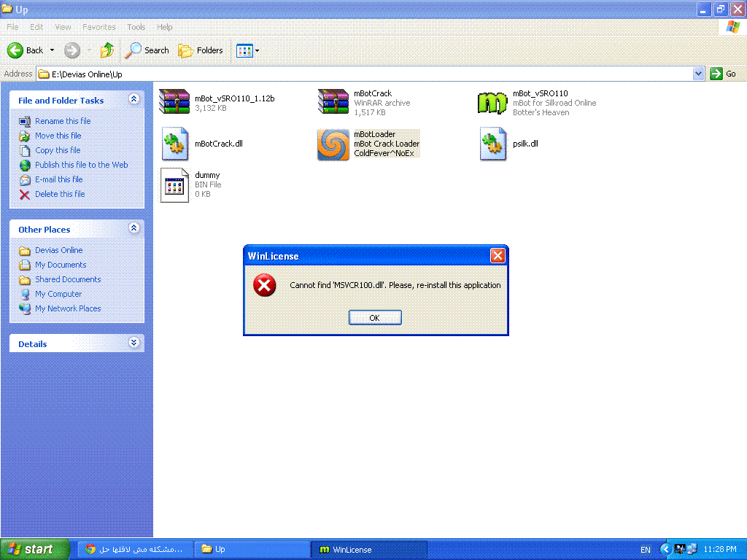This screenshot has height=560, width=747.
Task: Select the dummy file name label
Action: tap(207, 175)
